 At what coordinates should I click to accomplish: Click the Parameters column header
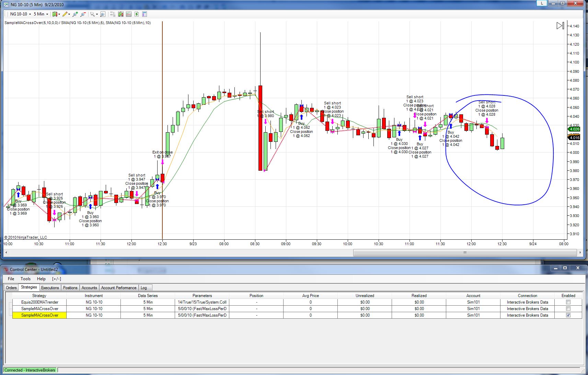tap(202, 296)
